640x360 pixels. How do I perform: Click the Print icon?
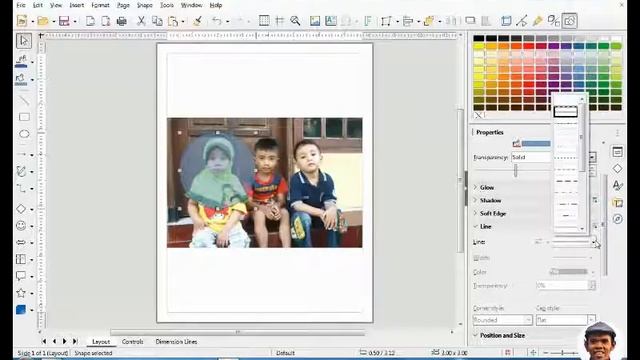[x=121, y=21]
